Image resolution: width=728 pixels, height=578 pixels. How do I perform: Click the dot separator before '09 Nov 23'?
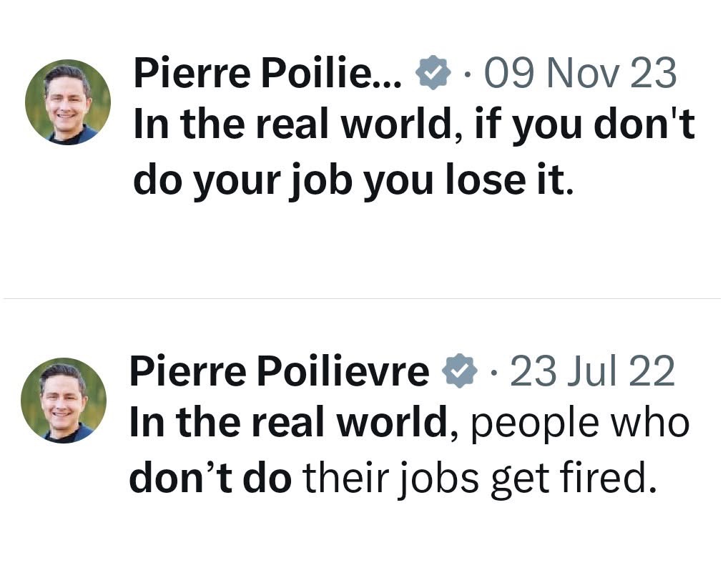[467, 74]
